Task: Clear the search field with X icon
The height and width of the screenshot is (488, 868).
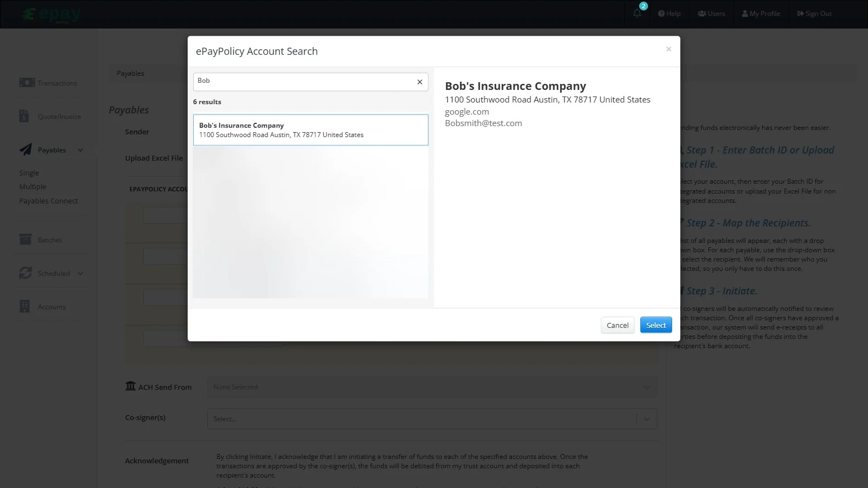Action: (x=420, y=82)
